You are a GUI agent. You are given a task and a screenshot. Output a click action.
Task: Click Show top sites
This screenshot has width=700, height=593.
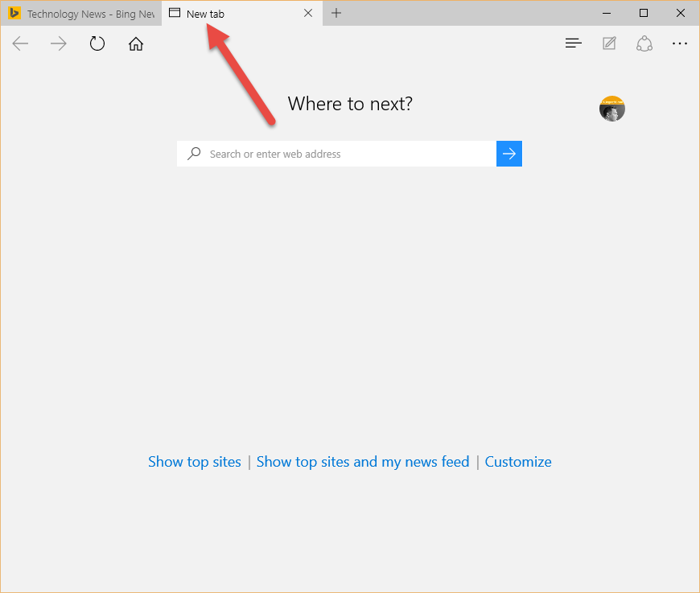click(x=194, y=461)
